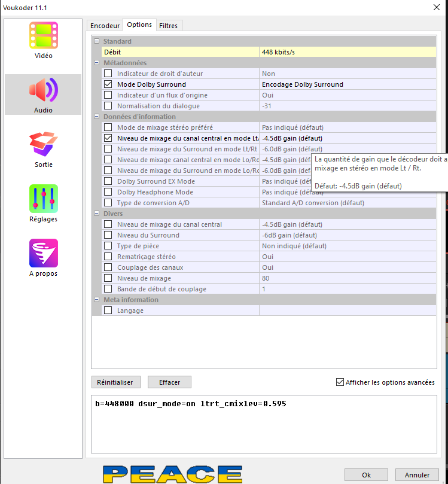This screenshot has width=448, height=484.
Task: Collapse the Meta information section
Action: (96, 300)
